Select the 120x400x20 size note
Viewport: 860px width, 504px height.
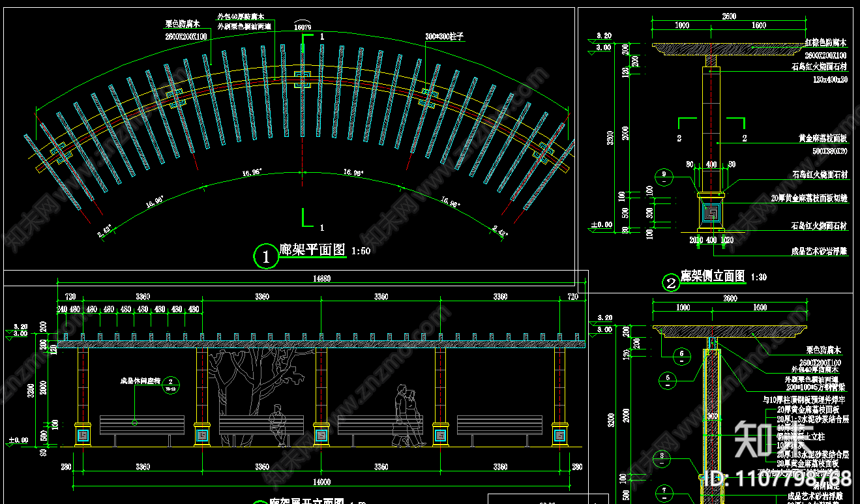click(x=830, y=80)
